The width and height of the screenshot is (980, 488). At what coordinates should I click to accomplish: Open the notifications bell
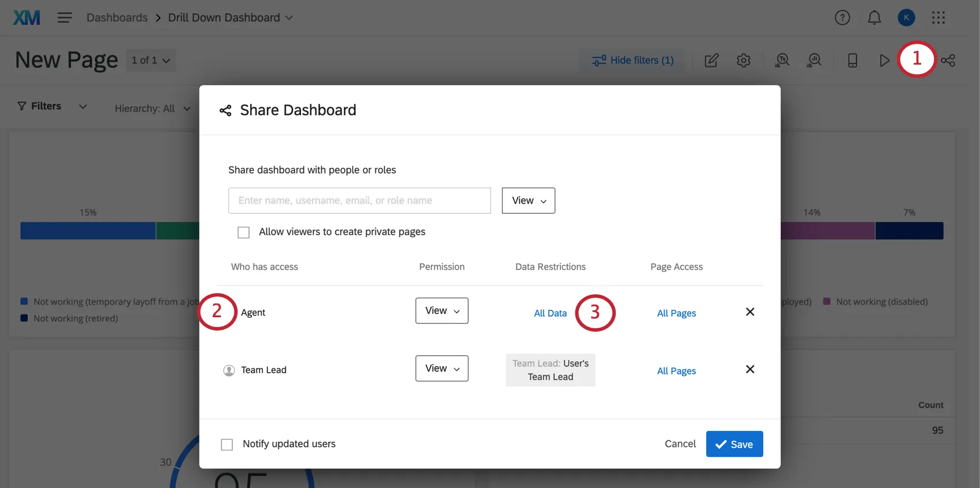[x=874, y=18]
